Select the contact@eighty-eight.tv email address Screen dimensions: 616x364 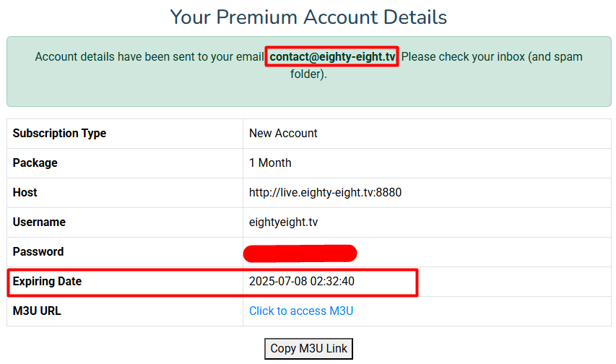[x=332, y=56]
